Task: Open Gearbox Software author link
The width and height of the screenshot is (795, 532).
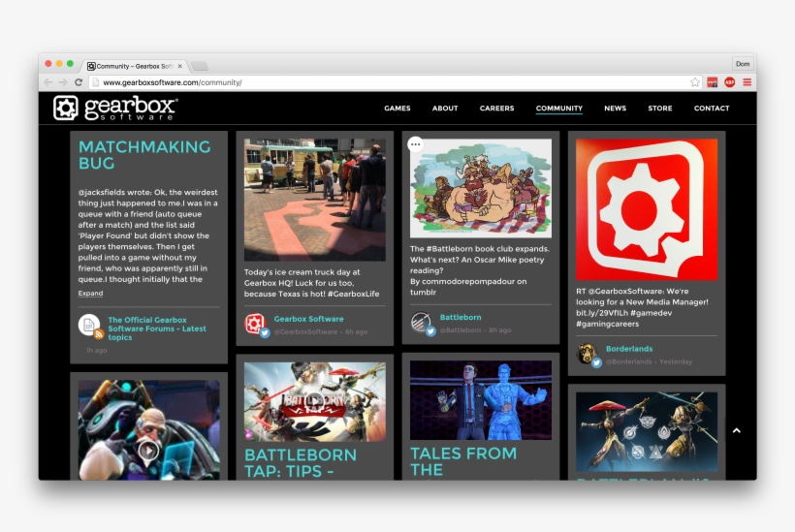Action: pos(308,319)
